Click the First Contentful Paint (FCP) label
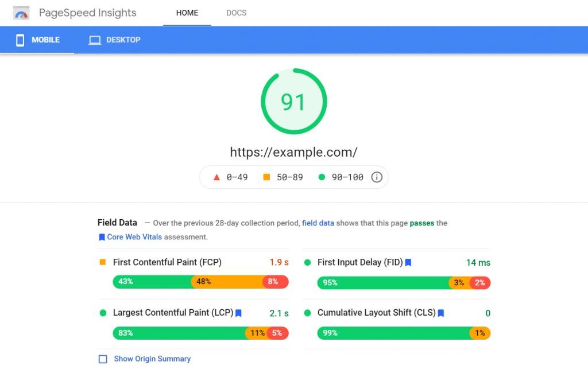Image resolution: width=588 pixels, height=381 pixels. 167,262
